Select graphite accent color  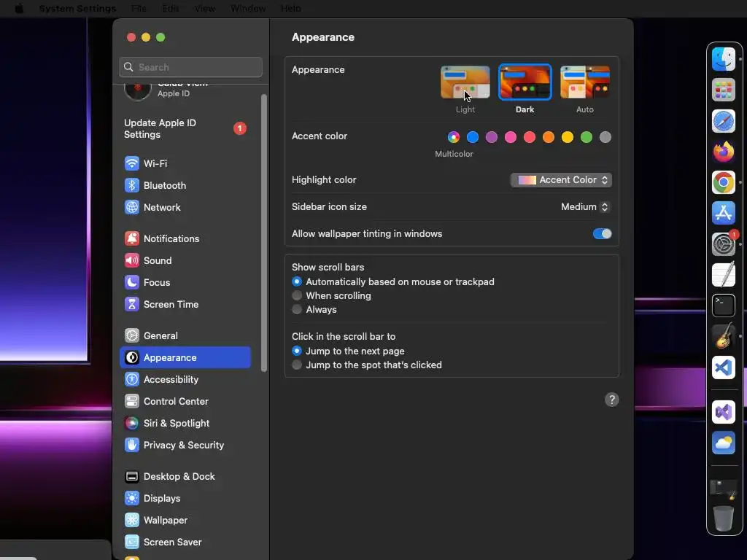(x=605, y=137)
